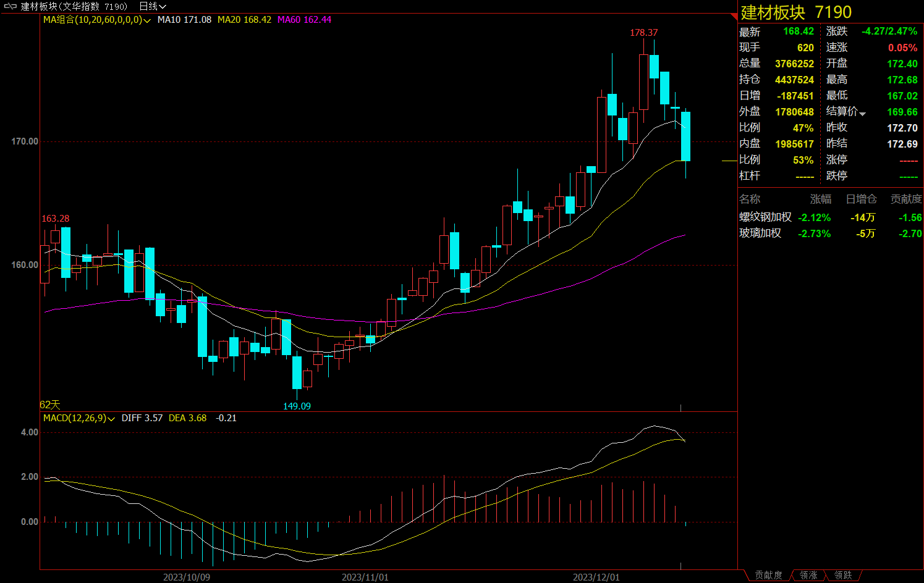Click the DEA 3.68 value
The height and width of the screenshot is (583, 924).
coord(188,418)
